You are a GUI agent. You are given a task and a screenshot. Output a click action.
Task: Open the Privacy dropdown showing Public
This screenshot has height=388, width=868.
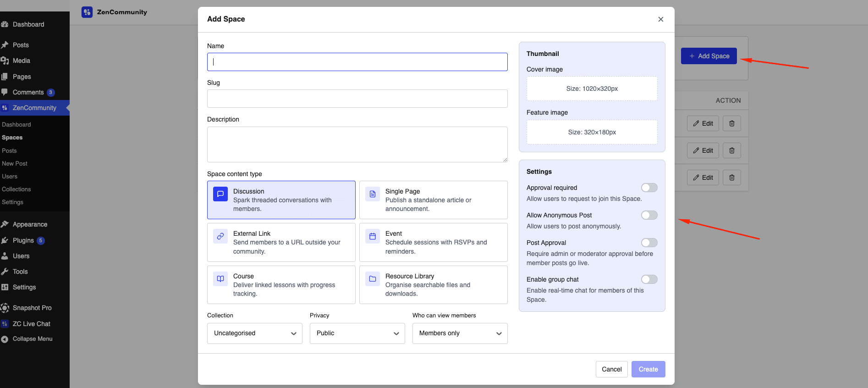[357, 333]
